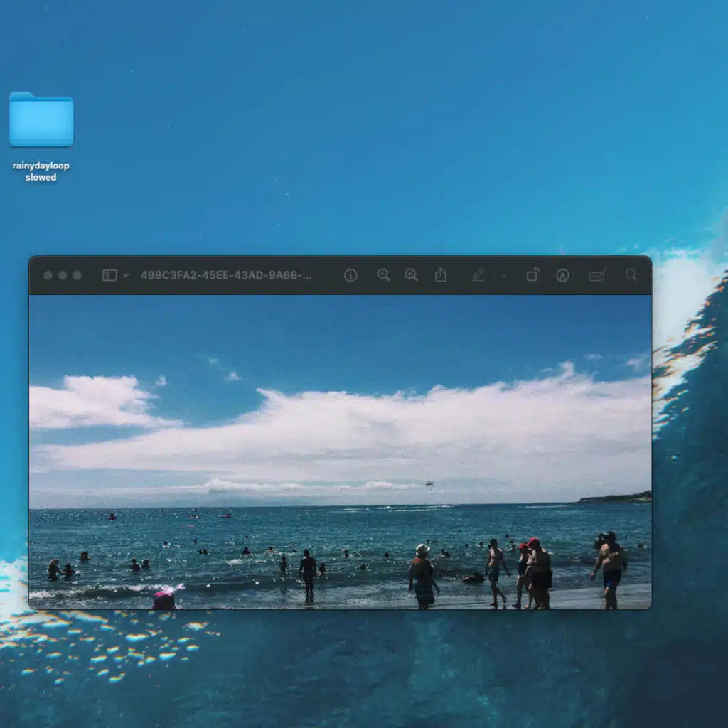Toggle the sidebar view button
The width and height of the screenshot is (728, 728).
pos(109,275)
